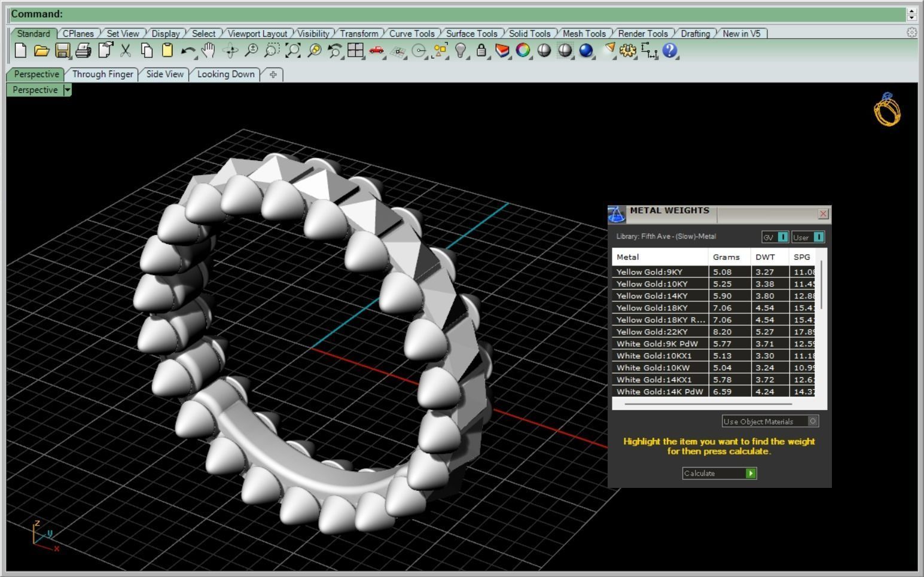Click the Calculate button
Viewport: 924px width, 577px height.
pos(719,473)
